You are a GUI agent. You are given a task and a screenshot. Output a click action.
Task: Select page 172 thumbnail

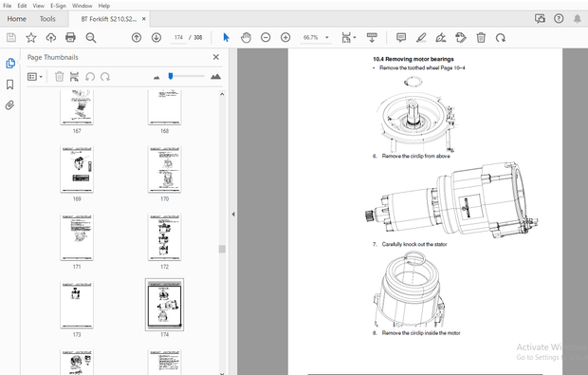pos(165,237)
